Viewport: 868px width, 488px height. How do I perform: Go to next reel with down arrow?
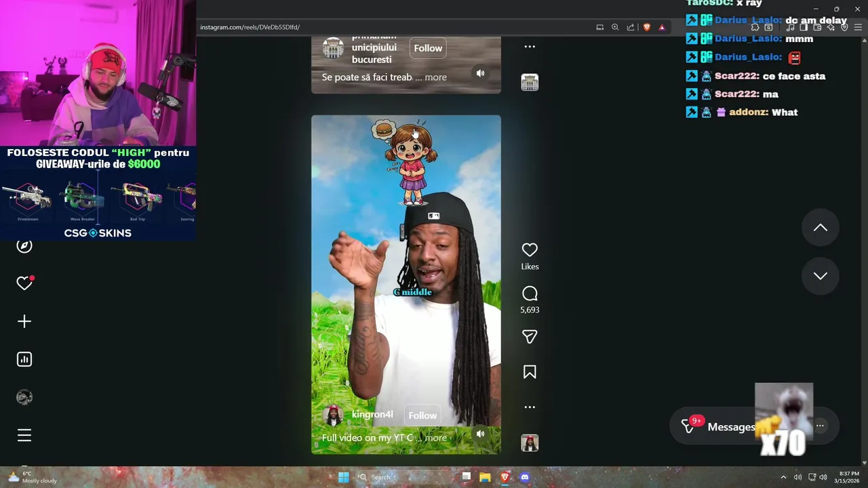[x=821, y=276]
